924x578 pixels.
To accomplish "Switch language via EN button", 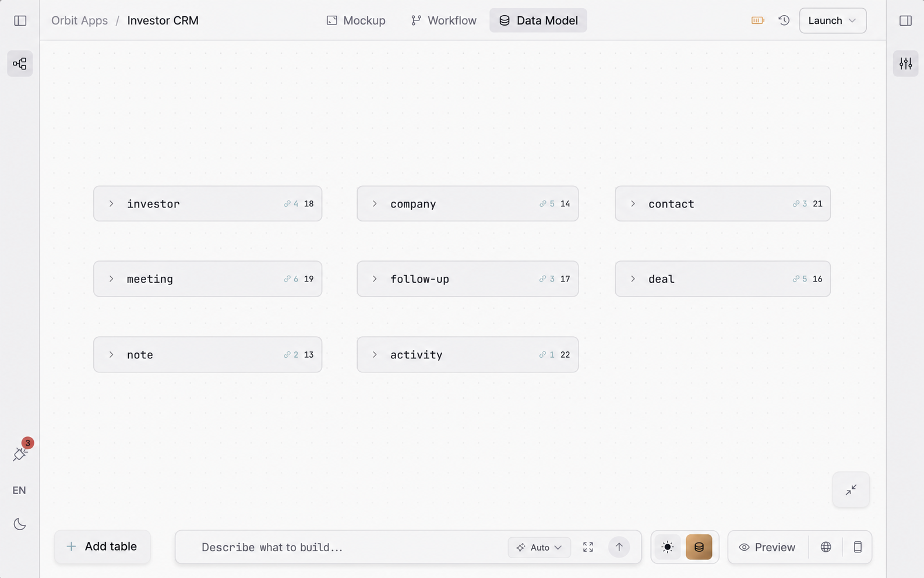I will [19, 490].
